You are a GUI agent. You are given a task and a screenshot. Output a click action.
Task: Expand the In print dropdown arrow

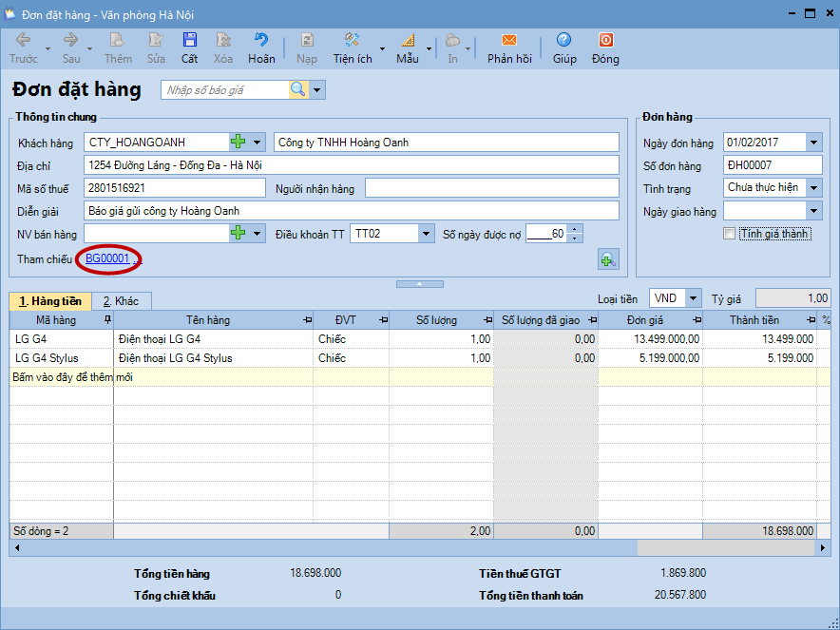468,48
